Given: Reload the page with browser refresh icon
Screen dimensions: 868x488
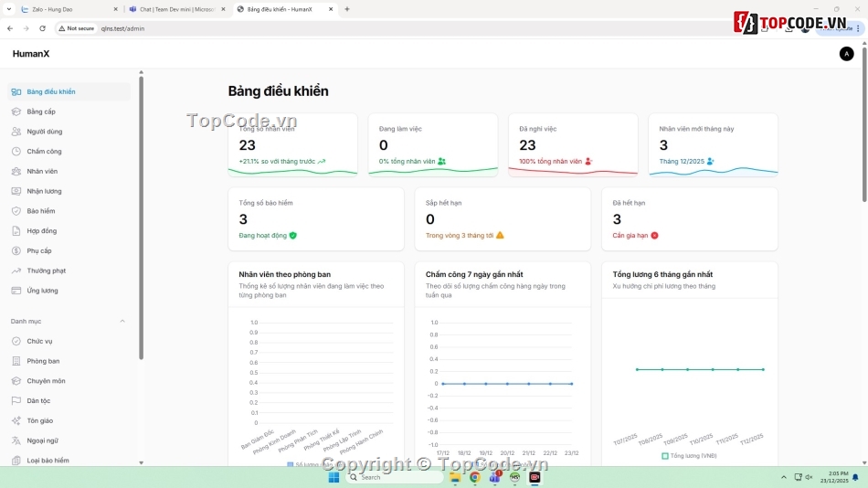Looking at the screenshot, I should 42,28.
